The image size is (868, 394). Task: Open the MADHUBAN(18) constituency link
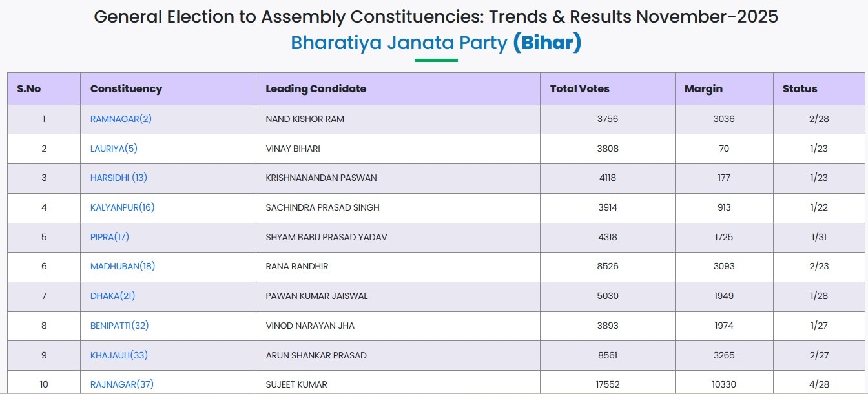(x=123, y=266)
